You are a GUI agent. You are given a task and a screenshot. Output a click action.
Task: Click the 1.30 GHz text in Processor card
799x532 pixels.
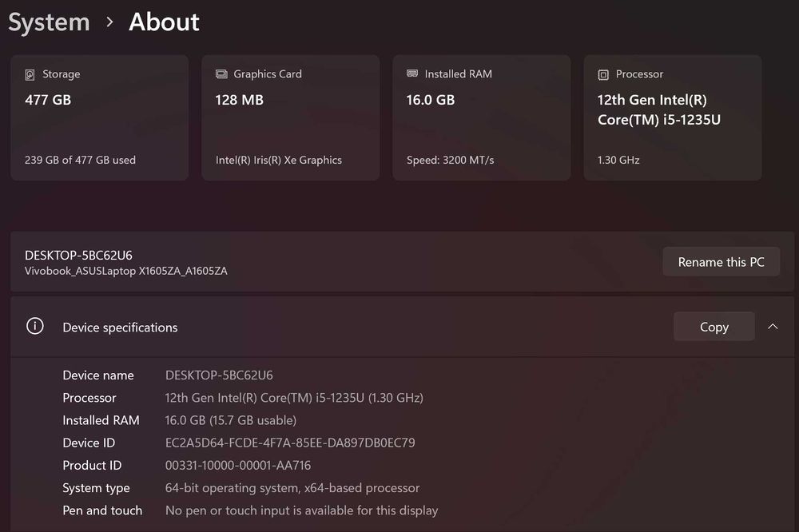click(x=618, y=160)
